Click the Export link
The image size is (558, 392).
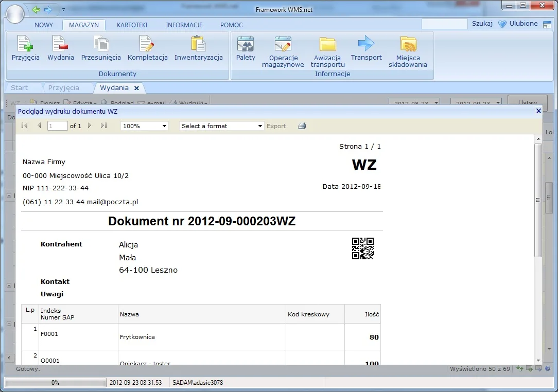(276, 126)
